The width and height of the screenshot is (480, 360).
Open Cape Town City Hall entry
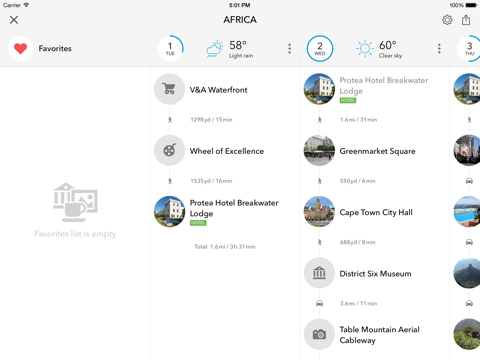375,212
